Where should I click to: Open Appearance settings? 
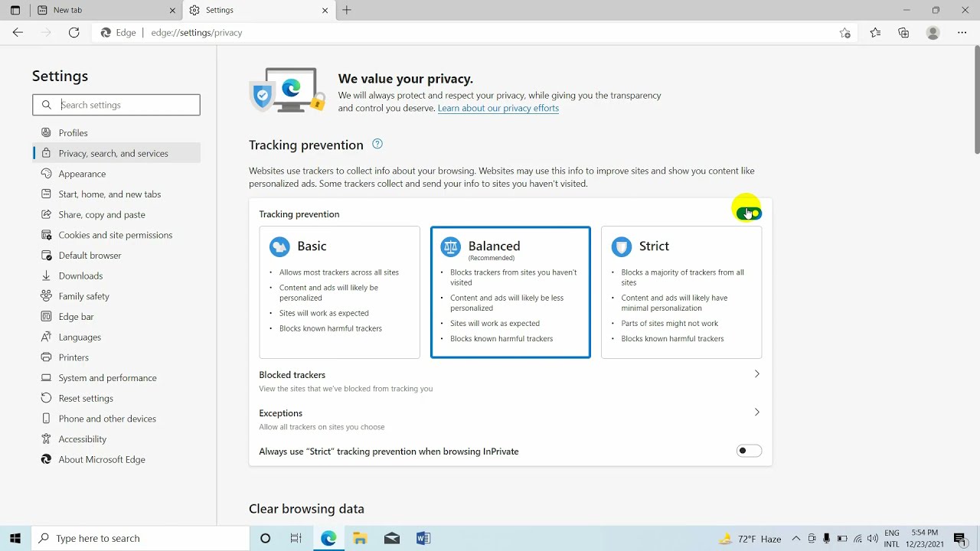pos(116,174)
